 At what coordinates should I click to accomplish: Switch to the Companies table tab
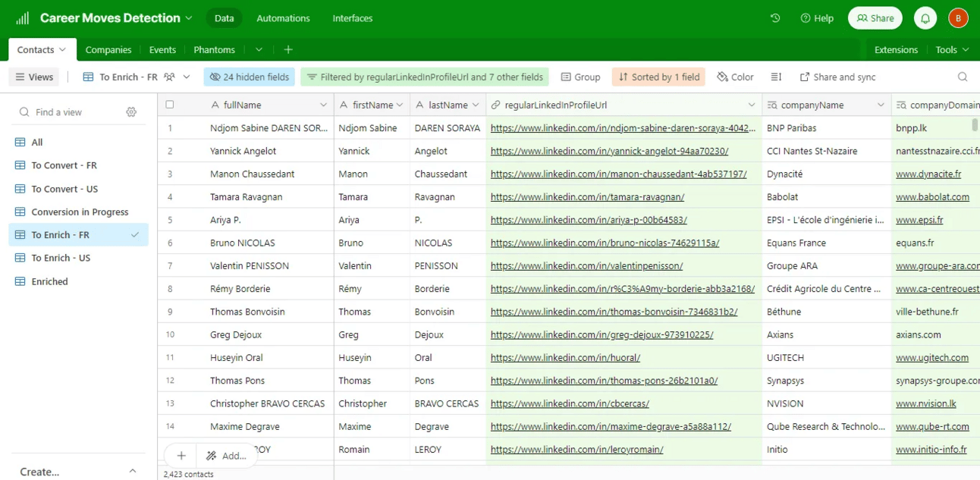108,50
